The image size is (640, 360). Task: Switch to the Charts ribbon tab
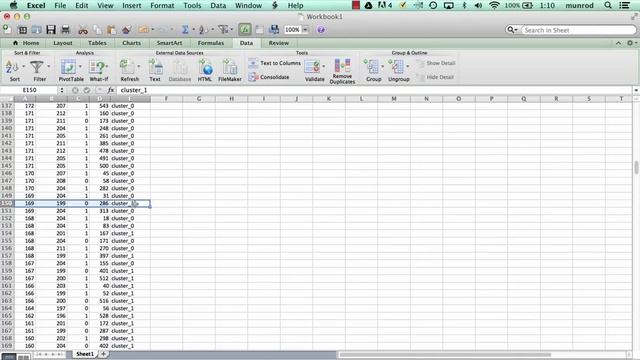[x=131, y=43]
